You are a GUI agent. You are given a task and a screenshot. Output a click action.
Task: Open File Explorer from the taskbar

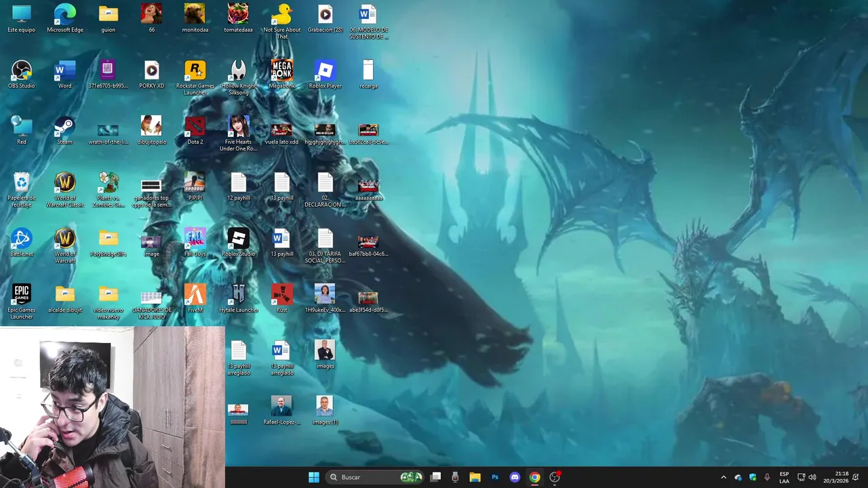(x=475, y=477)
